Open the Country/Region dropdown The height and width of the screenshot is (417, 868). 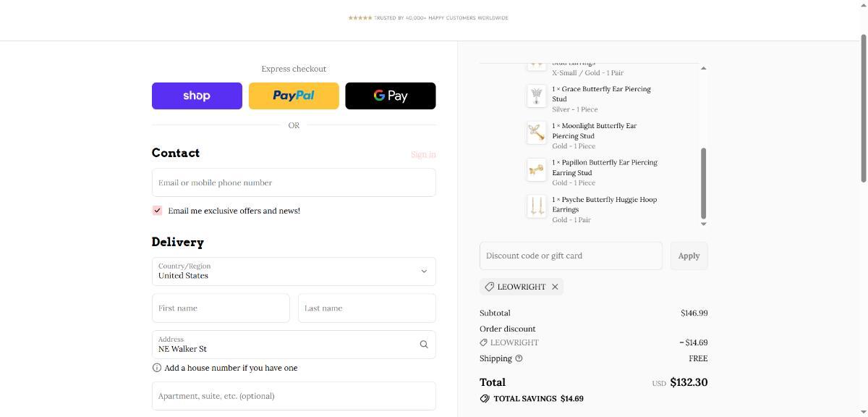point(294,271)
